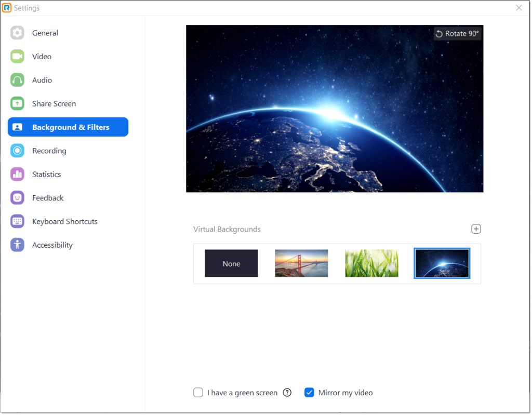
Task: Click the Audio headphones icon
Action: (17, 80)
